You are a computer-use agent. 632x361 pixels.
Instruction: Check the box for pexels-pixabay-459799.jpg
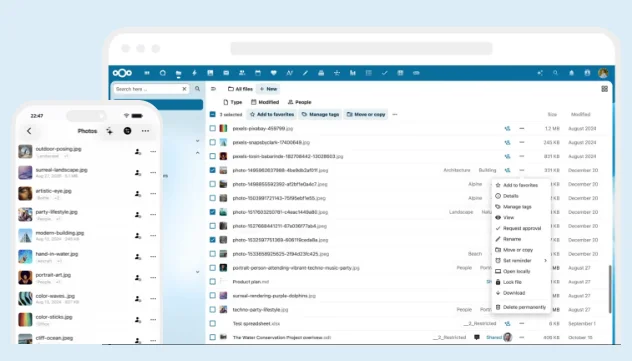click(212, 129)
